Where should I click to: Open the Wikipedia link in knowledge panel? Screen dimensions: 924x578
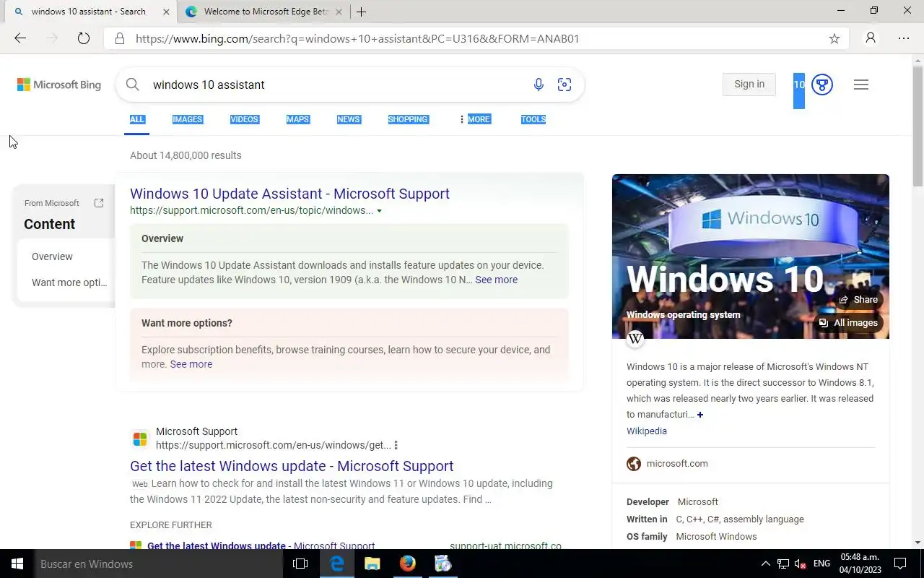click(647, 431)
